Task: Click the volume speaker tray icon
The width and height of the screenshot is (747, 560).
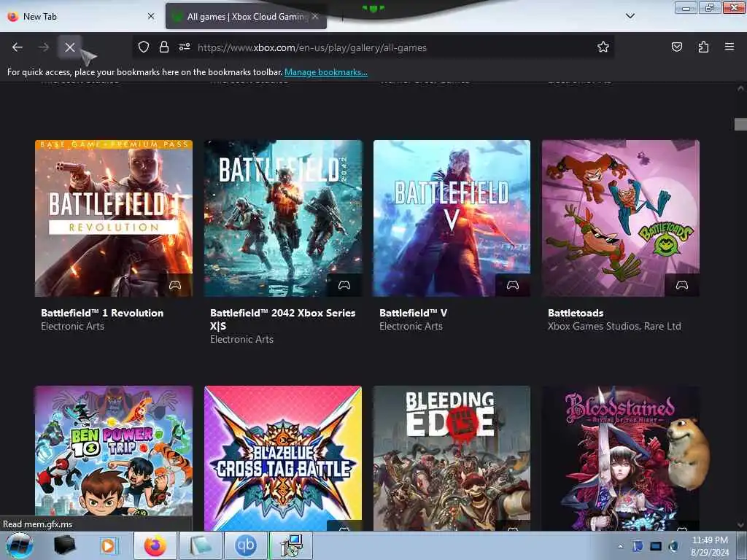Action: point(673,546)
